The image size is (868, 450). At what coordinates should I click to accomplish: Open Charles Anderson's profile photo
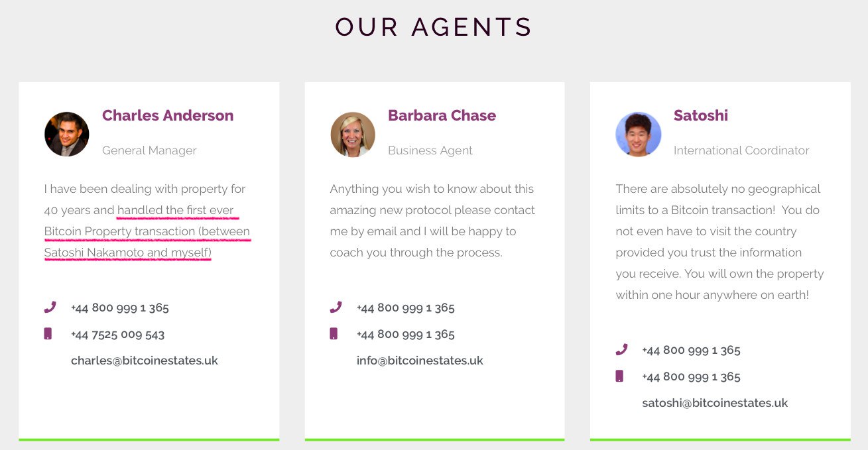coord(67,134)
